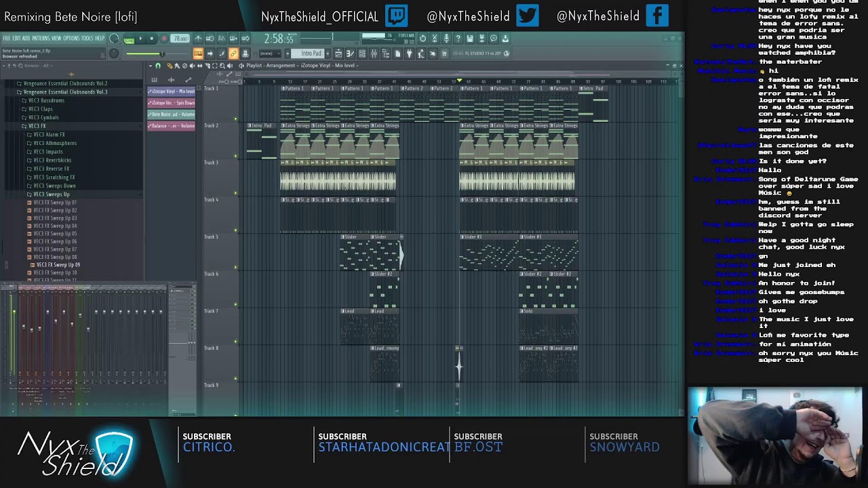Select the iZotope Vinyl - Mix level clip
Image resolution: width=868 pixels, height=488 pixels.
(172, 91)
